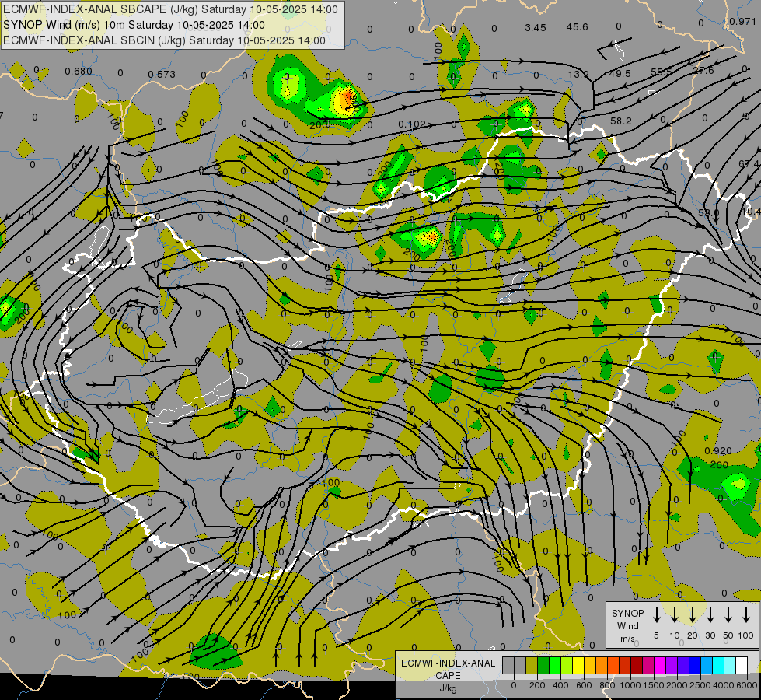The image size is (761, 700).
Task: Click the map value '58.2'
Action: click(621, 121)
